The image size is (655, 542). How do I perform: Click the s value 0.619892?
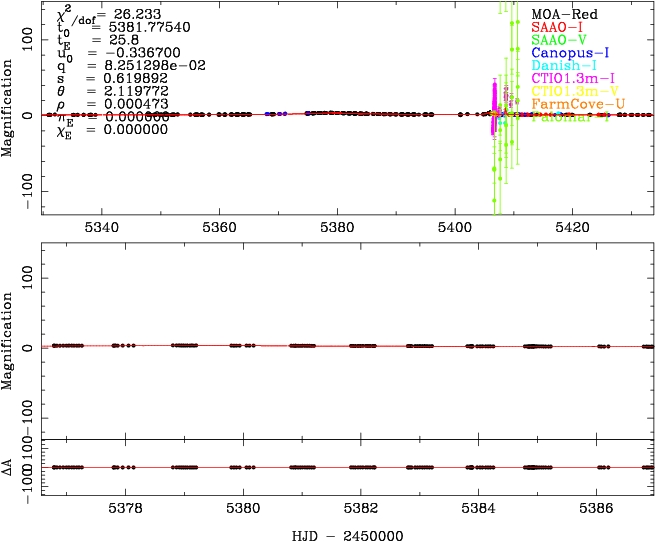point(136,78)
